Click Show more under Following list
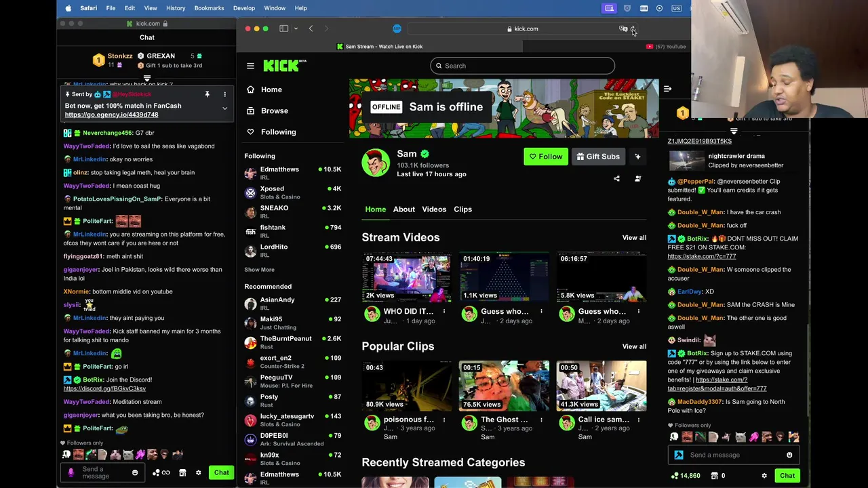This screenshot has width=868, height=488. click(x=259, y=270)
